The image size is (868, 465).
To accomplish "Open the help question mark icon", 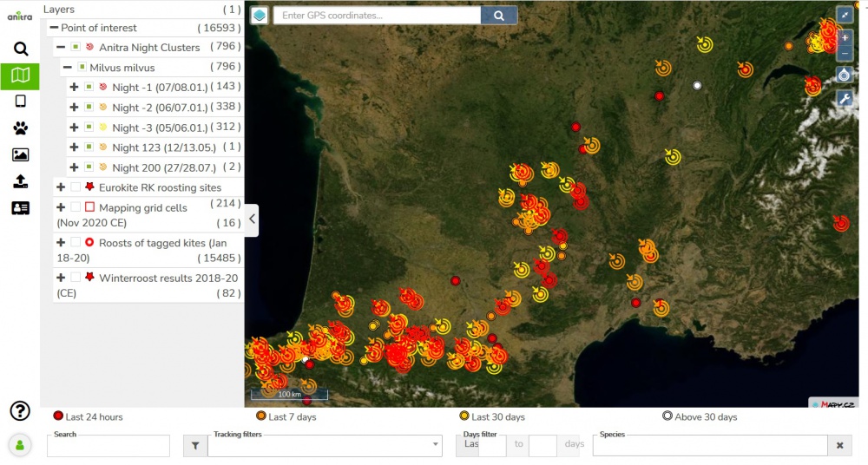I will [20, 411].
